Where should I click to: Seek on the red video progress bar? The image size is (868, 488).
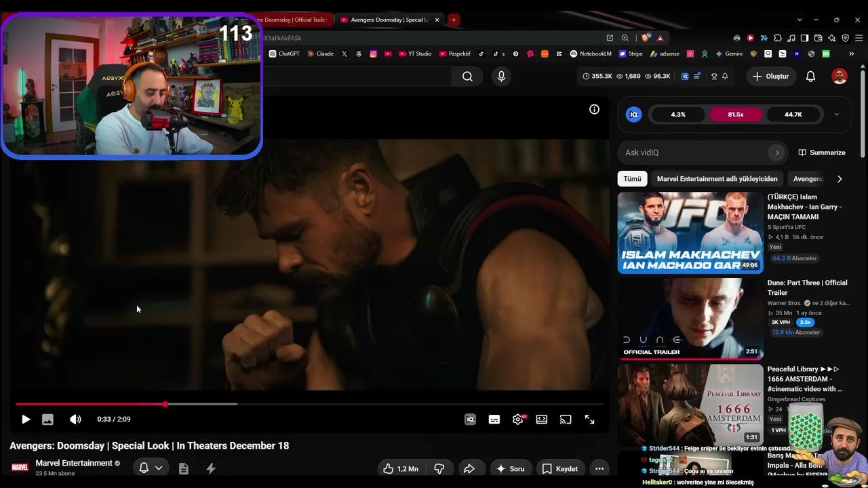[309, 405]
